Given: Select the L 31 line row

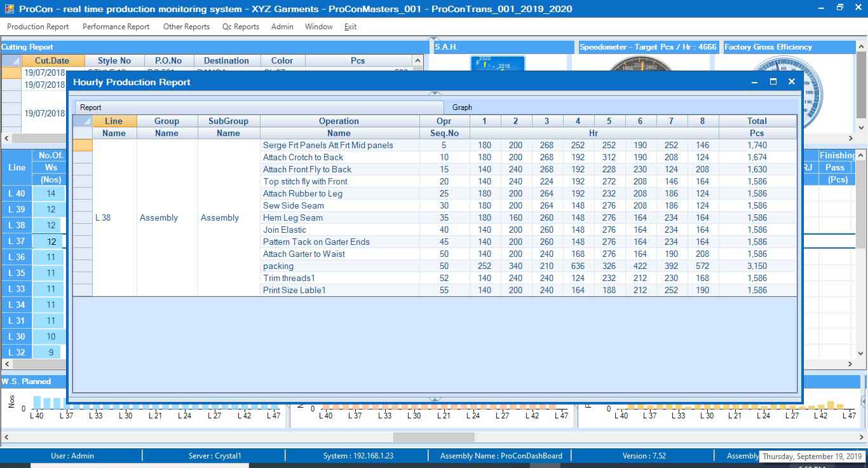Looking at the screenshot, I should click(x=17, y=320).
